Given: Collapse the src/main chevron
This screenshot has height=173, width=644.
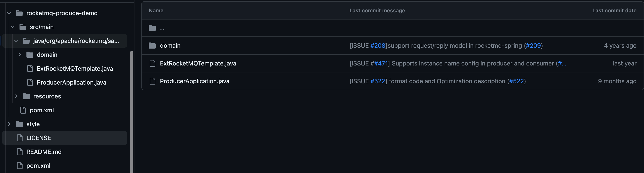Looking at the screenshot, I should pyautogui.click(x=13, y=27).
